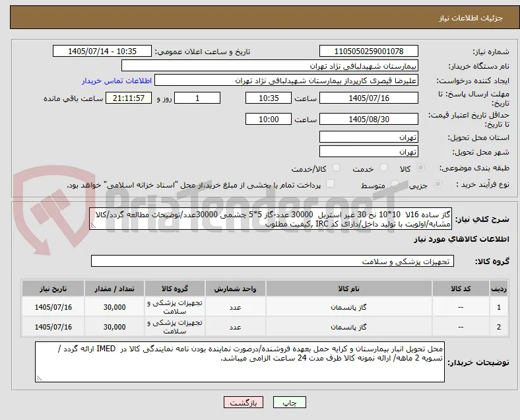Click the response deadline time 10:35 field
The height and width of the screenshot is (420, 520).
pos(269,98)
